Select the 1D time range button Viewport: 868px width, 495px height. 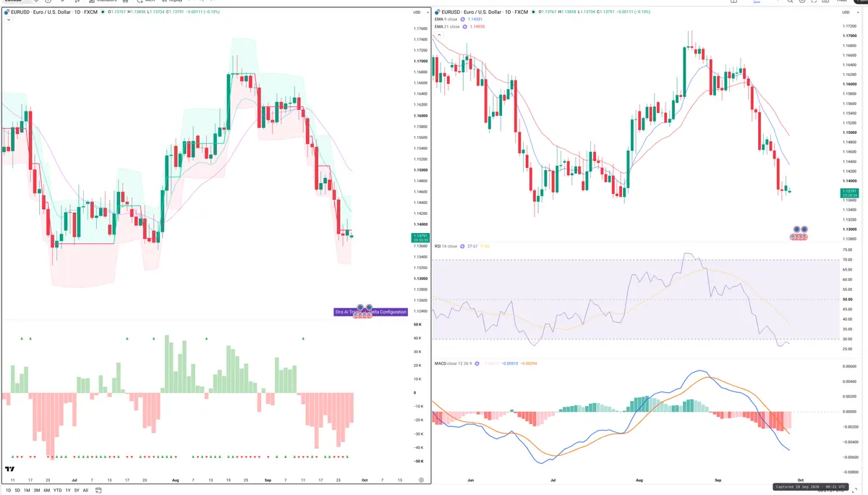click(8, 490)
